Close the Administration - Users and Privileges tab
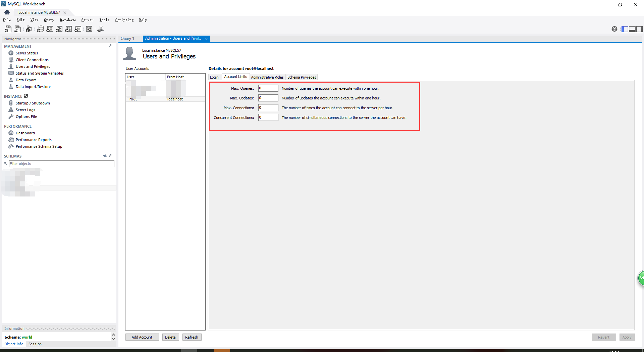Image resolution: width=644 pixels, height=352 pixels. (x=206, y=39)
